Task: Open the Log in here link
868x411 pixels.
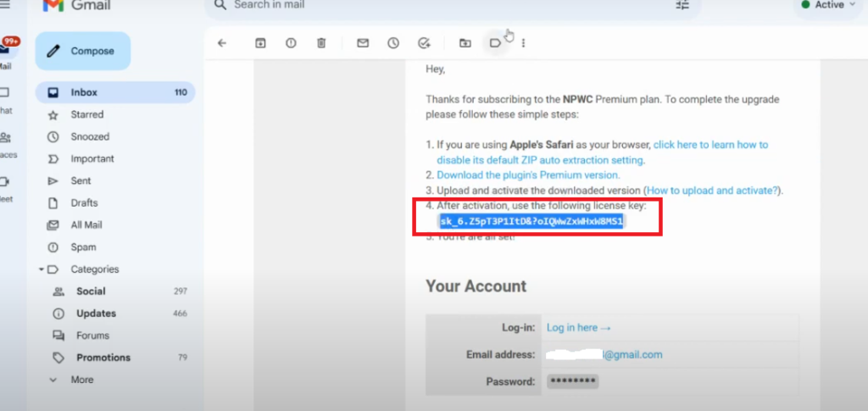Action: tap(579, 328)
